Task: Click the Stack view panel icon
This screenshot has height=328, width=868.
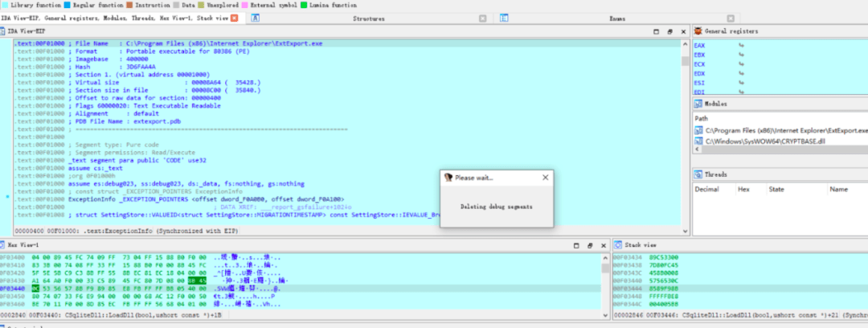Action: click(618, 244)
